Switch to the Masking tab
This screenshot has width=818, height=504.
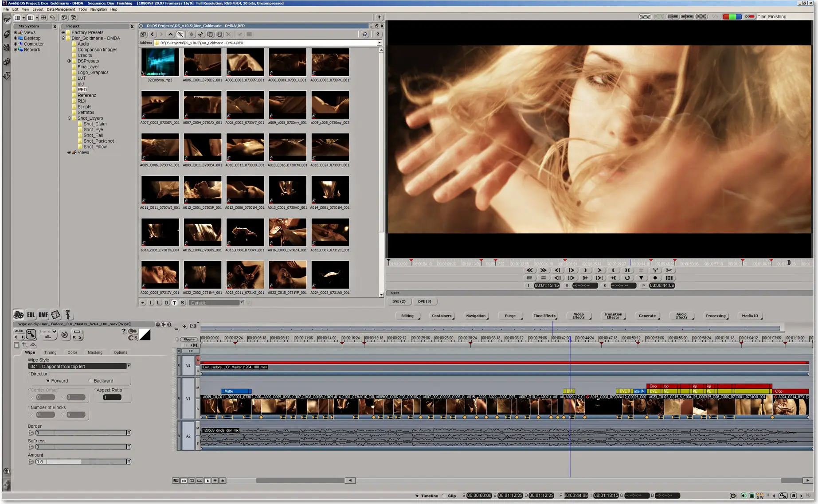pos(95,352)
